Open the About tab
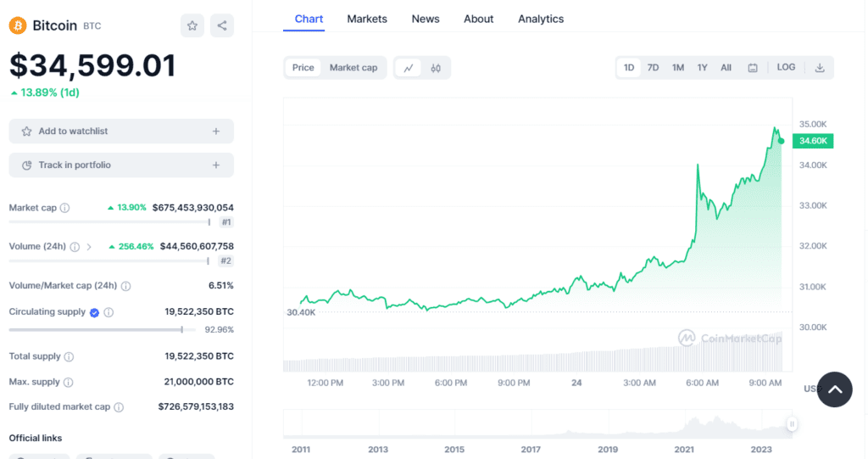 point(478,19)
